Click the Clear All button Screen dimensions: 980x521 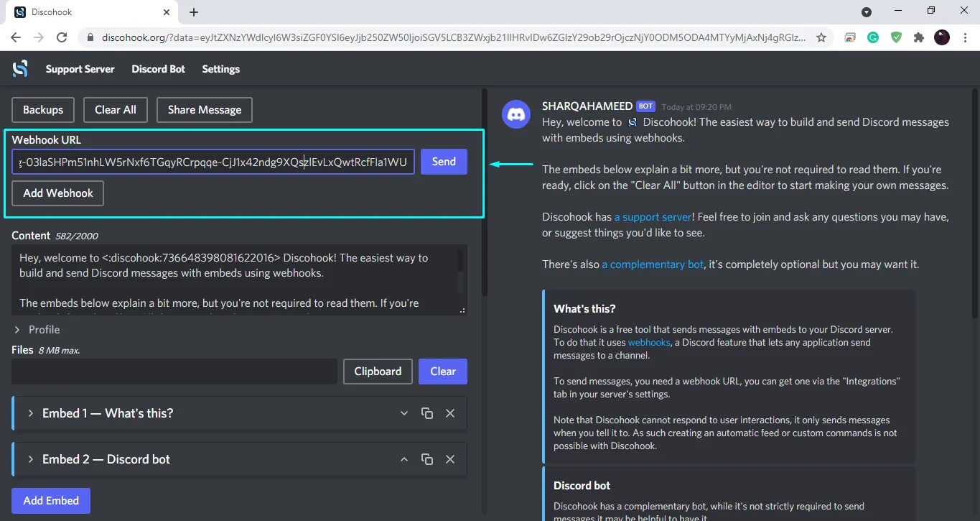(115, 110)
